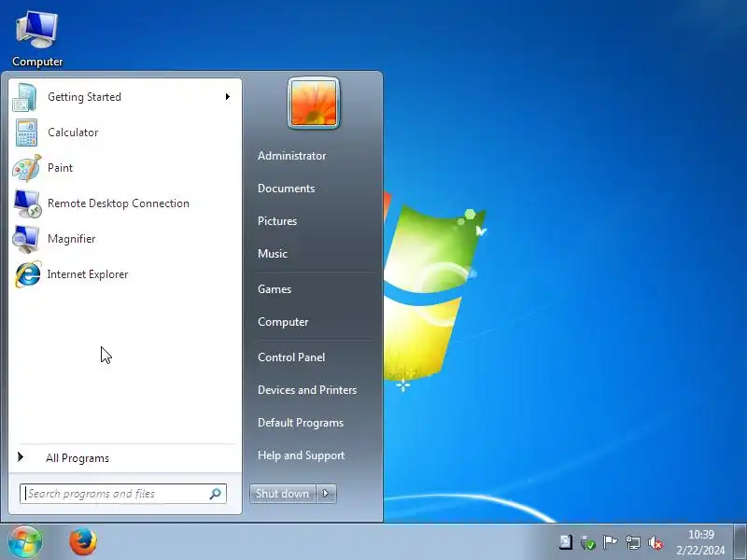Click the orange flower user picture
The image size is (747, 560).
314,103
